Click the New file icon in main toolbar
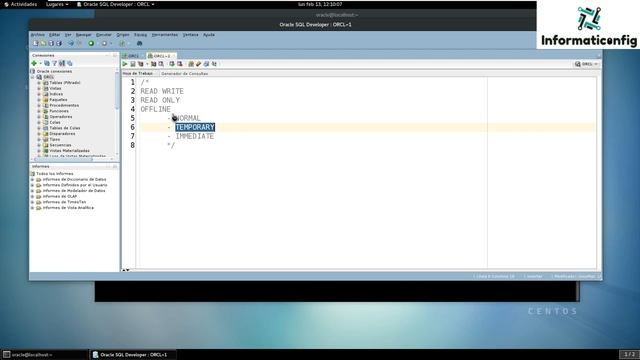This screenshot has width=640, height=360. [36, 43]
